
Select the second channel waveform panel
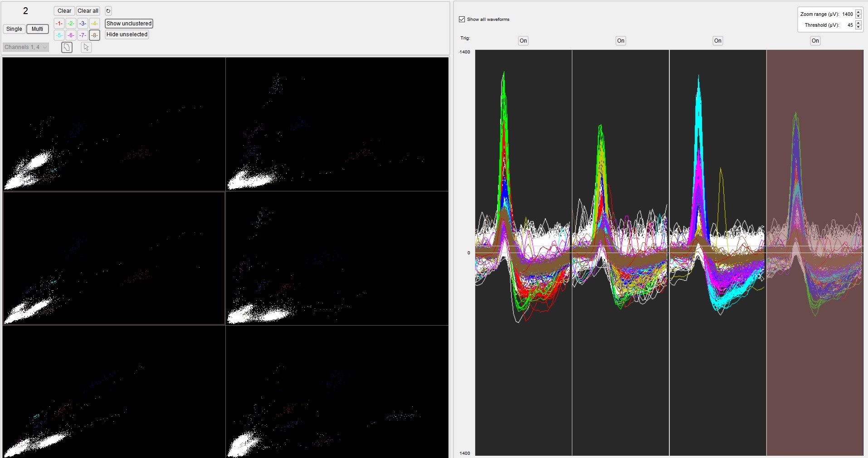[620, 253]
